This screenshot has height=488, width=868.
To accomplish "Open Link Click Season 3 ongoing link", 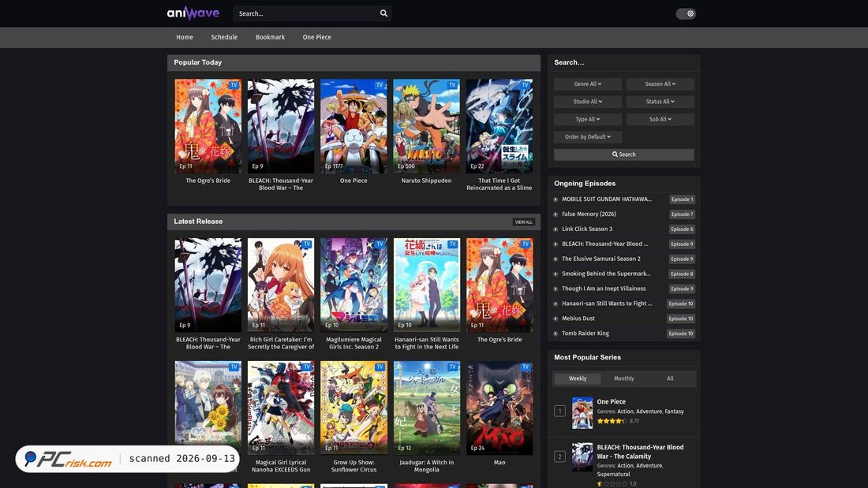I will click(x=587, y=229).
